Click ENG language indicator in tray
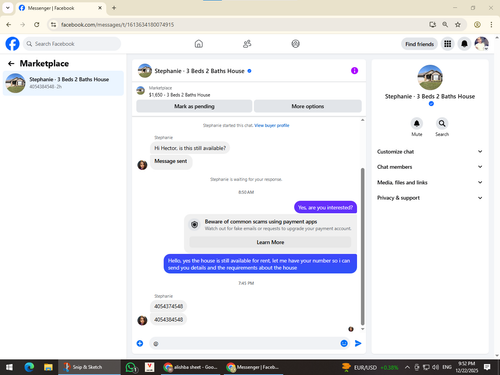This screenshot has height=375, width=500. tap(447, 367)
